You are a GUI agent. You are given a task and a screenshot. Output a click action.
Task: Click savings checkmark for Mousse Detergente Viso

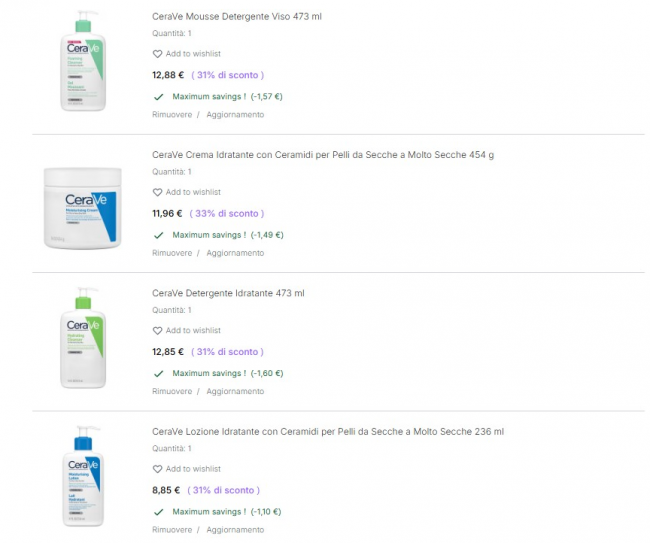pos(158,96)
